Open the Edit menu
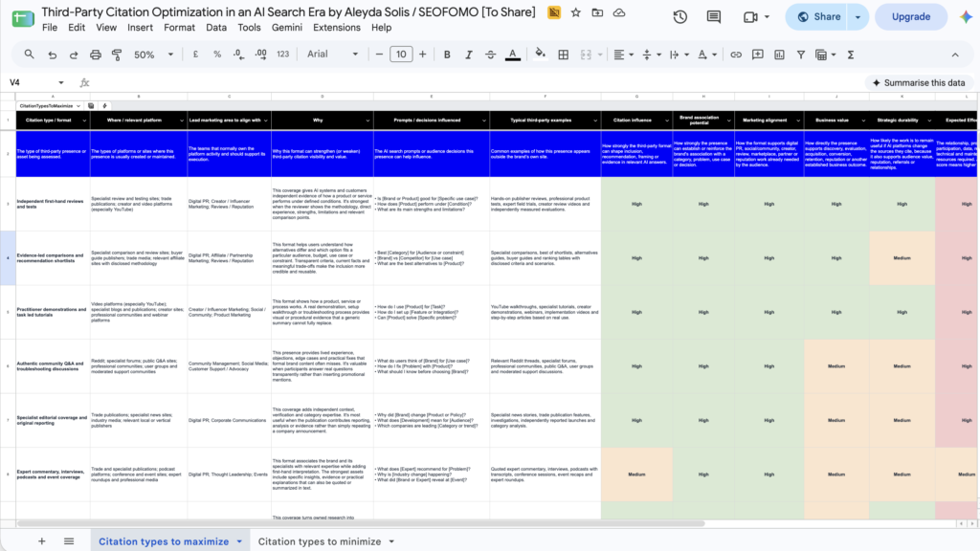 [x=77, y=28]
